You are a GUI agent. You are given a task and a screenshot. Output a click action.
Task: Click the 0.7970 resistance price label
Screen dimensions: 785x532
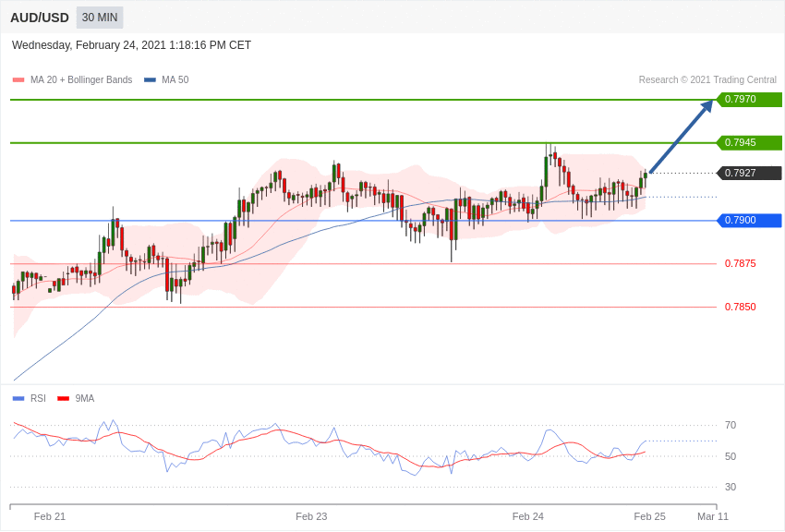point(749,99)
